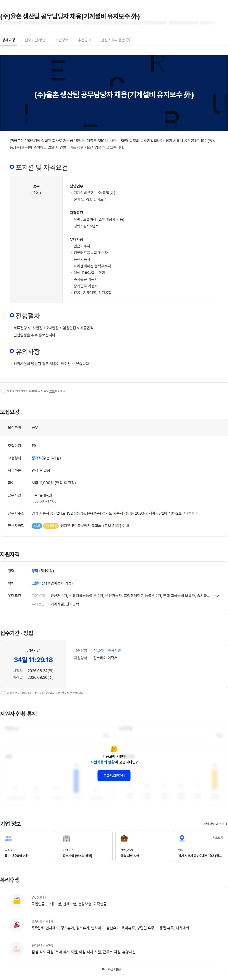Click '08:00 ~ 17:00' working hours
228x980 pixels.
pos(45,501)
